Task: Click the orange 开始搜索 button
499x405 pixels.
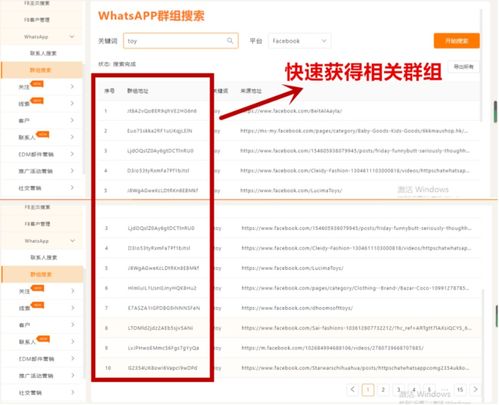Action: [x=456, y=41]
